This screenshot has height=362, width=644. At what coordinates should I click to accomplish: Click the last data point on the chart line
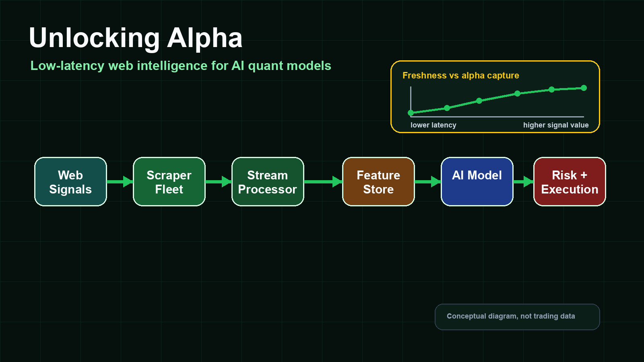click(x=584, y=88)
